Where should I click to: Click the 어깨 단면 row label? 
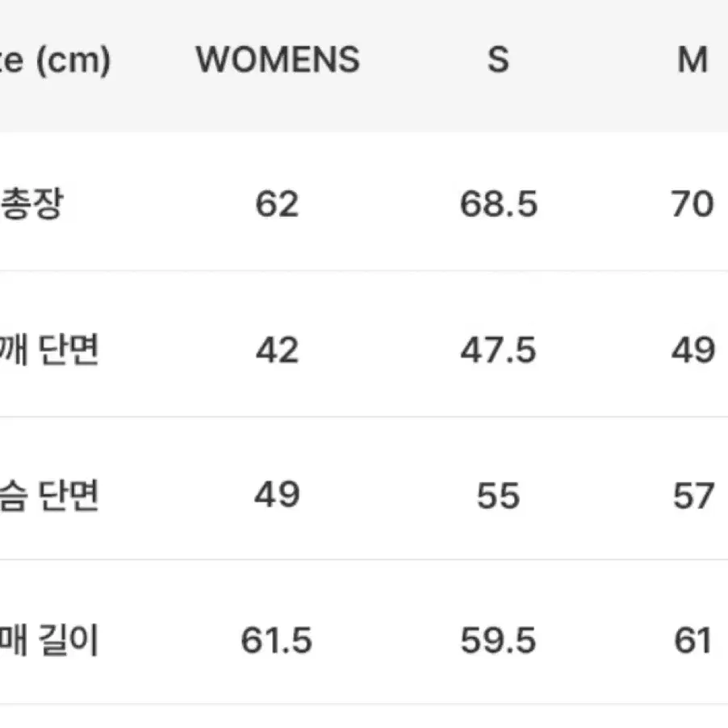49,349
